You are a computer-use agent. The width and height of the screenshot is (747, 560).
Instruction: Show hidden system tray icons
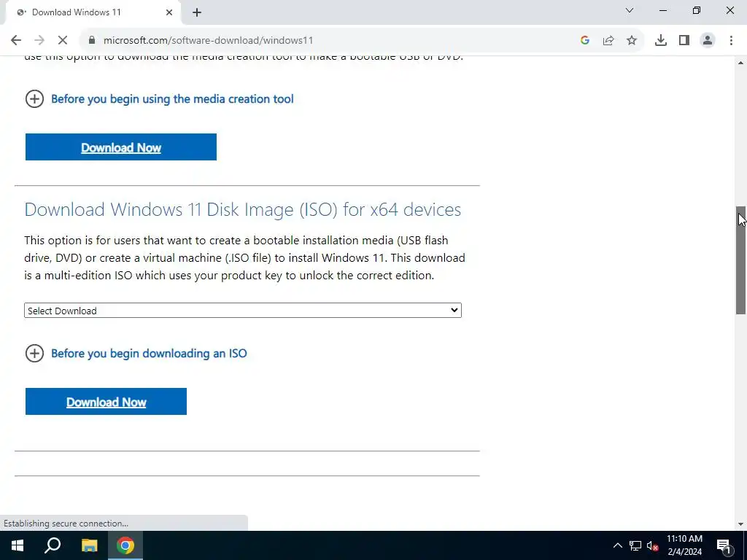617,545
